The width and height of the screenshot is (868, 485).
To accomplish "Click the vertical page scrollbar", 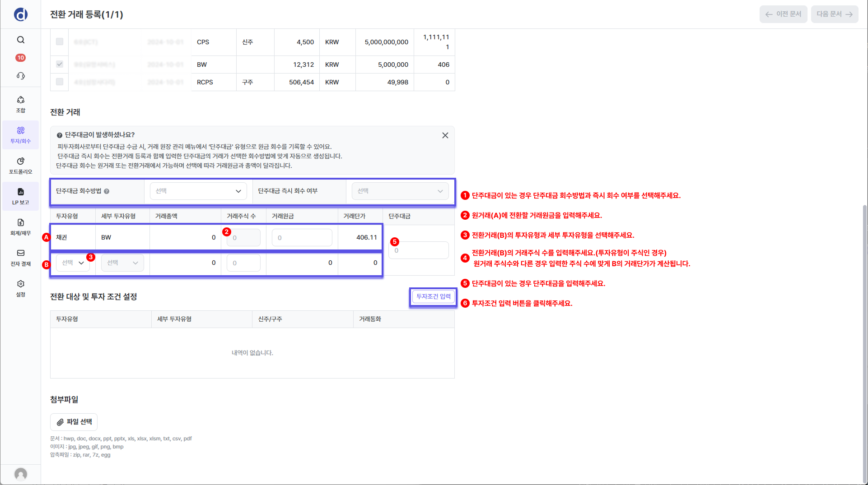I will [x=864, y=343].
